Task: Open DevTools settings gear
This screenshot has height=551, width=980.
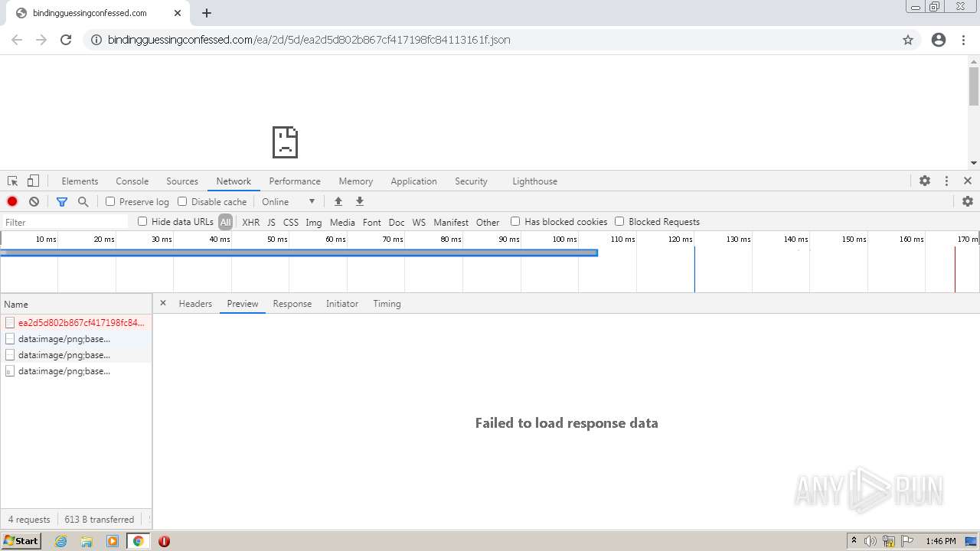Action: (925, 181)
